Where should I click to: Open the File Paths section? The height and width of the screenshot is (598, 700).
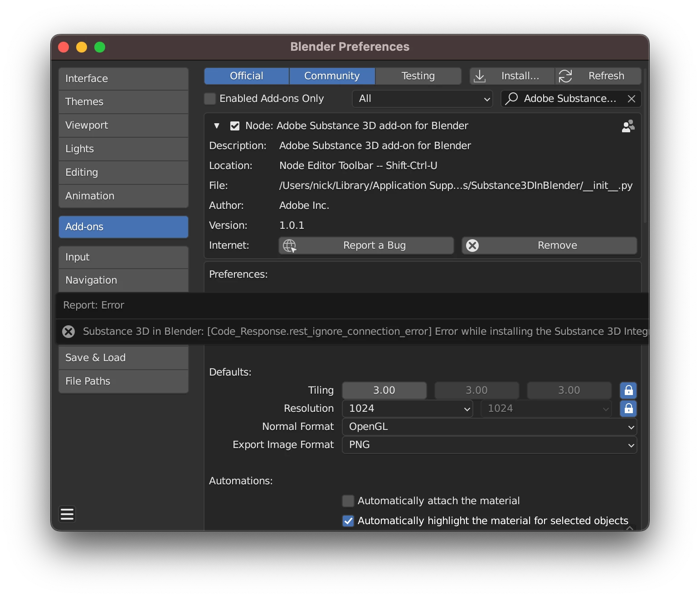[123, 381]
